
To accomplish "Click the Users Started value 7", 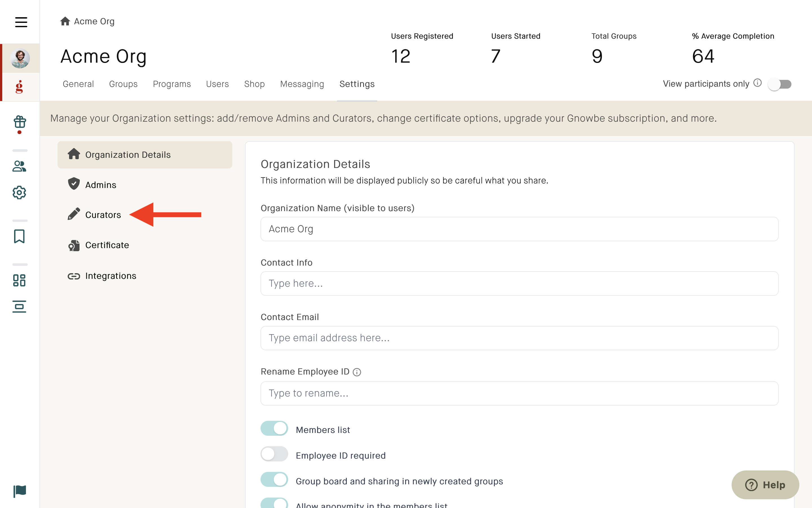I will point(496,56).
